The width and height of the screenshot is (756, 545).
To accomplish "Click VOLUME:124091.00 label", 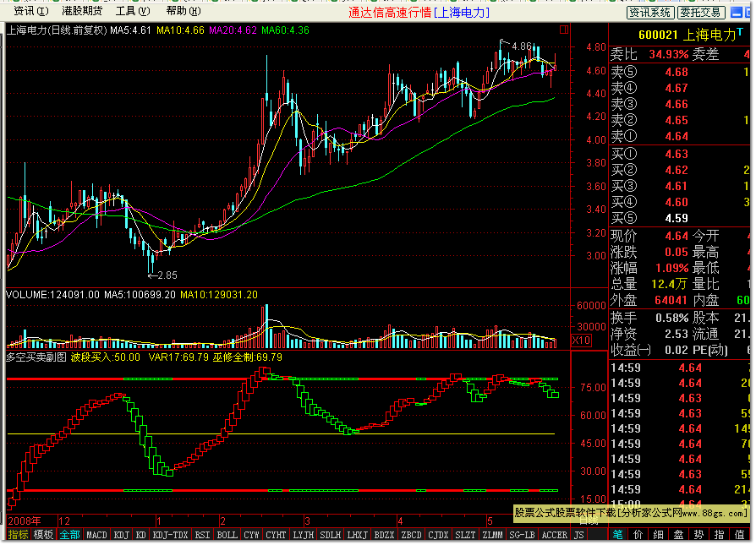I will pos(52,295).
